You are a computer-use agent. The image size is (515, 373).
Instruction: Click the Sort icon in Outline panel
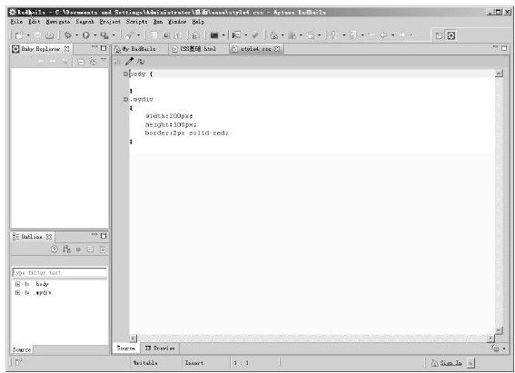pos(67,249)
